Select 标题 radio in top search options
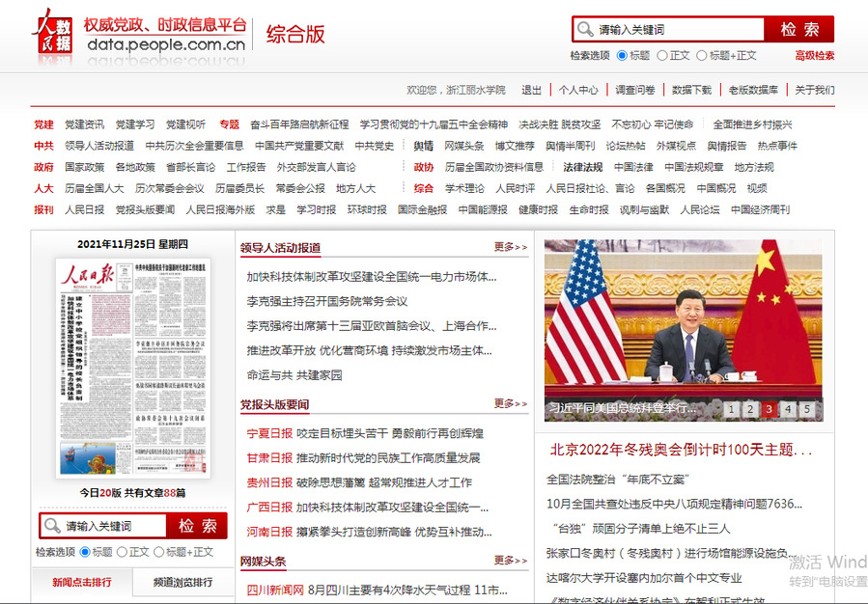 tap(622, 55)
